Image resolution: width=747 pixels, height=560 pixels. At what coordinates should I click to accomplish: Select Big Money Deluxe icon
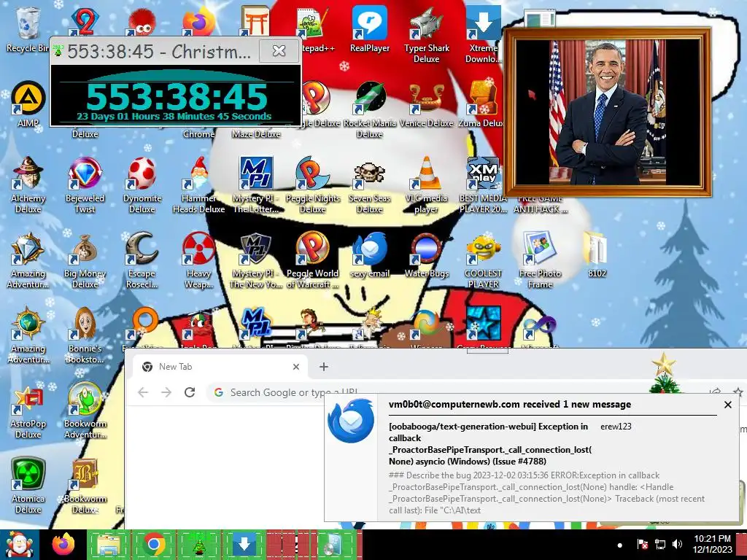pyautogui.click(x=85, y=260)
